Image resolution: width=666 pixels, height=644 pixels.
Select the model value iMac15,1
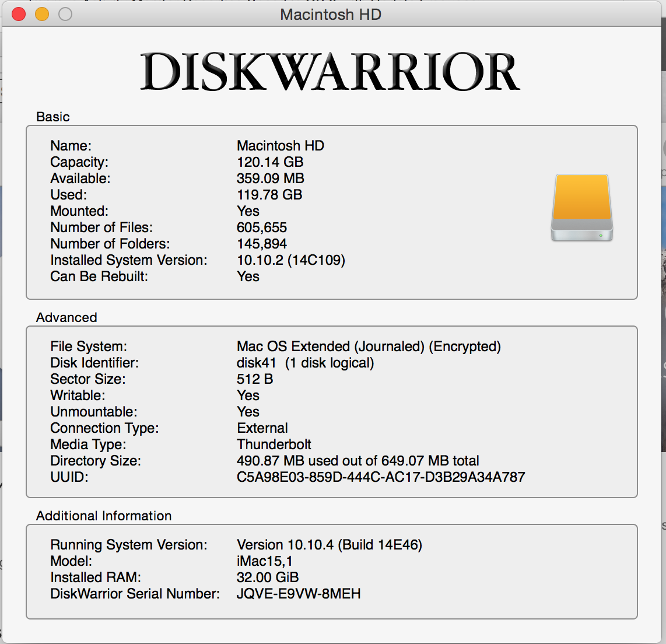(x=265, y=561)
